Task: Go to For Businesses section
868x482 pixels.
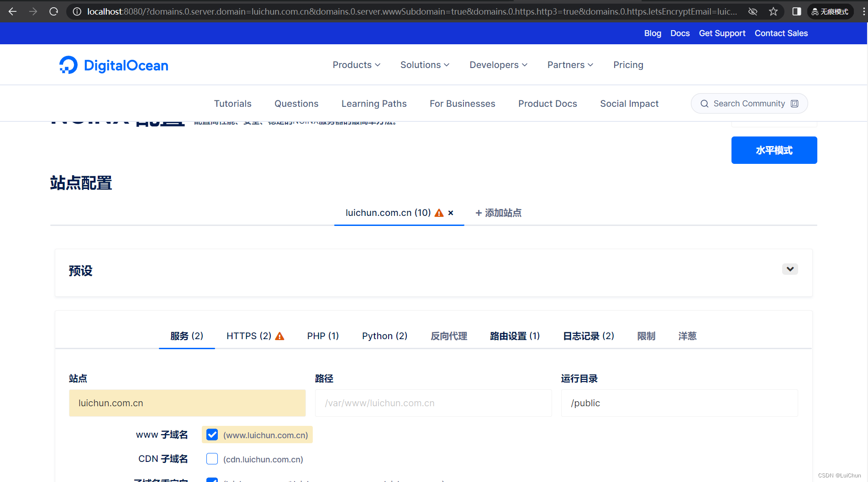Action: point(462,104)
